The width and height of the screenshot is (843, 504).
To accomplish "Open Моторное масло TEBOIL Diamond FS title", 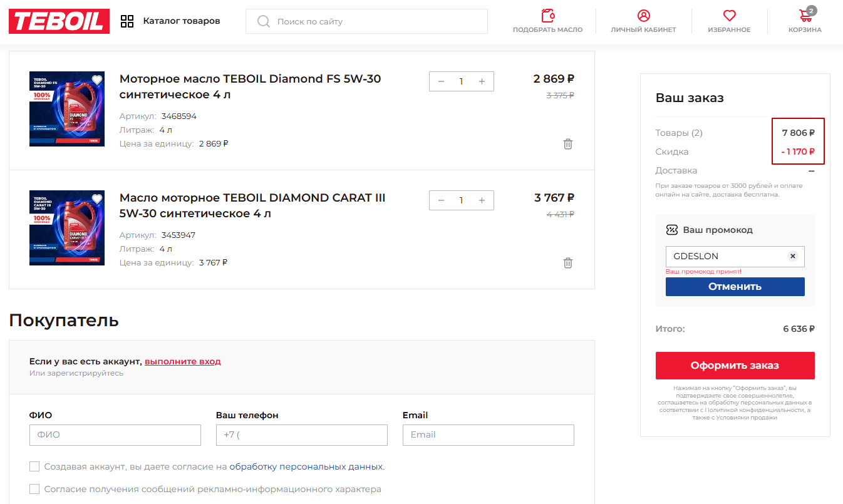I will pos(250,86).
